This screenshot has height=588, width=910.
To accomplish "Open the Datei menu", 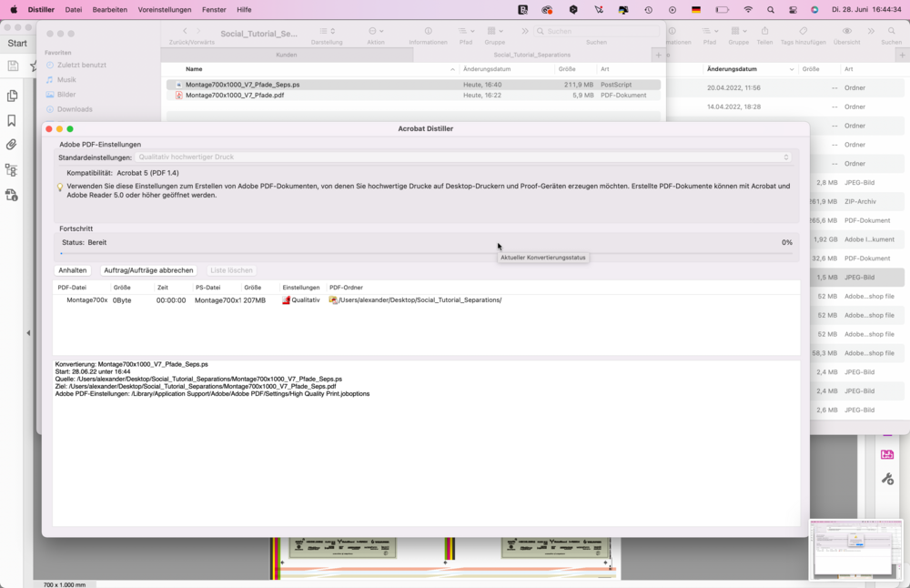I will click(74, 9).
